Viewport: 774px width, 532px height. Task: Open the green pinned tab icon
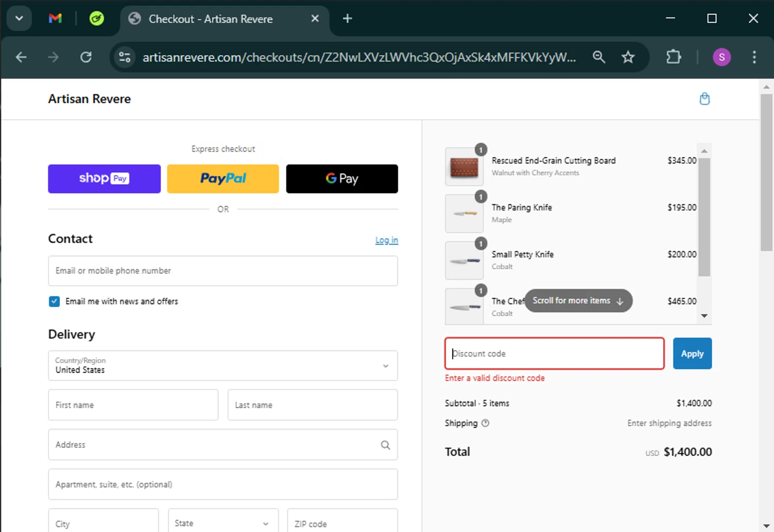96,19
